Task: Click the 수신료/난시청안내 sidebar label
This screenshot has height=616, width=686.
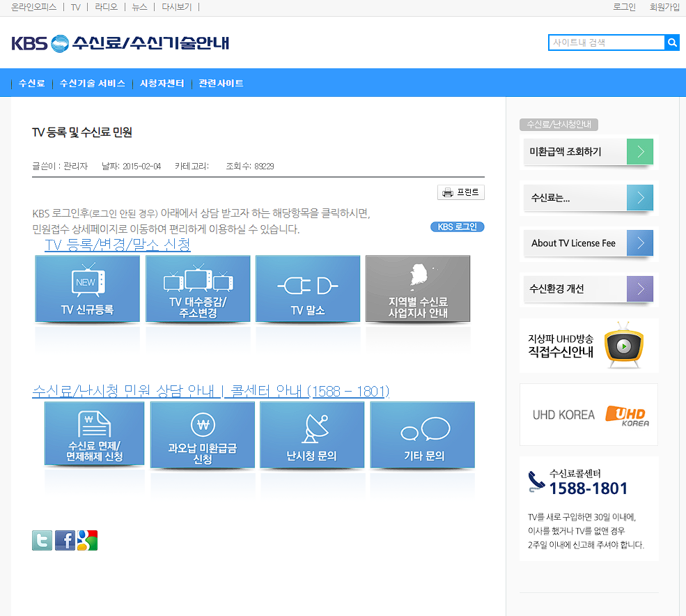Action: [x=559, y=124]
